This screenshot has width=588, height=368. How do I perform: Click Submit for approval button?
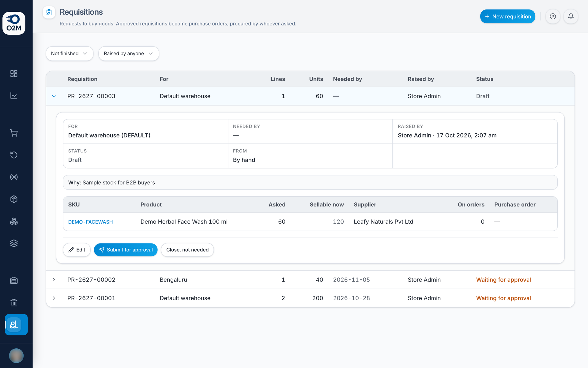click(x=126, y=250)
